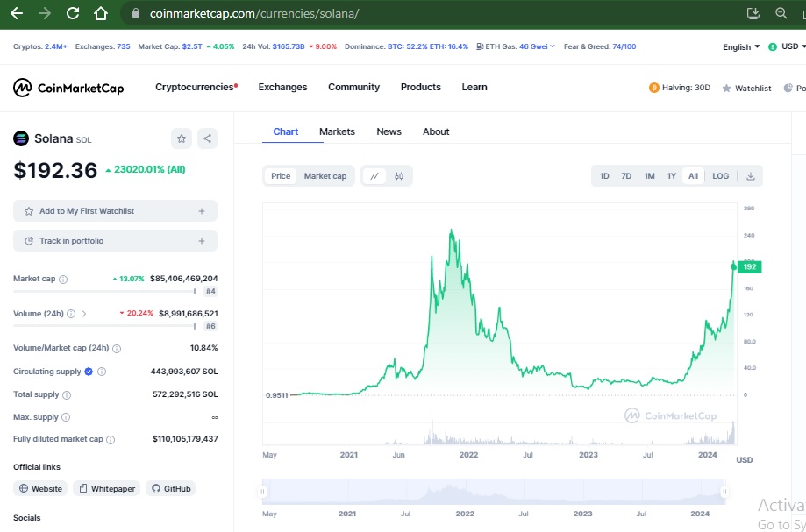Show Max. supply info icon
This screenshot has width=806, height=532.
(x=66, y=417)
